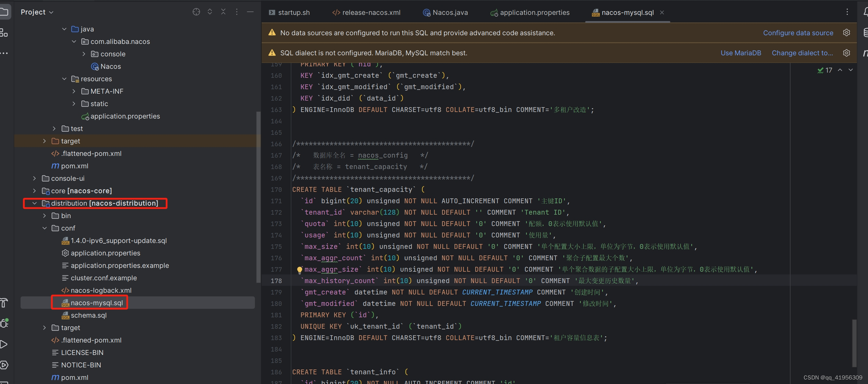Click Configure data source link
868x384 pixels.
(x=798, y=33)
